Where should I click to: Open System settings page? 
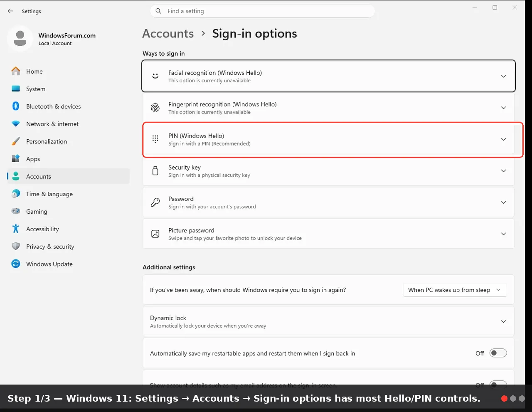[x=69, y=89]
